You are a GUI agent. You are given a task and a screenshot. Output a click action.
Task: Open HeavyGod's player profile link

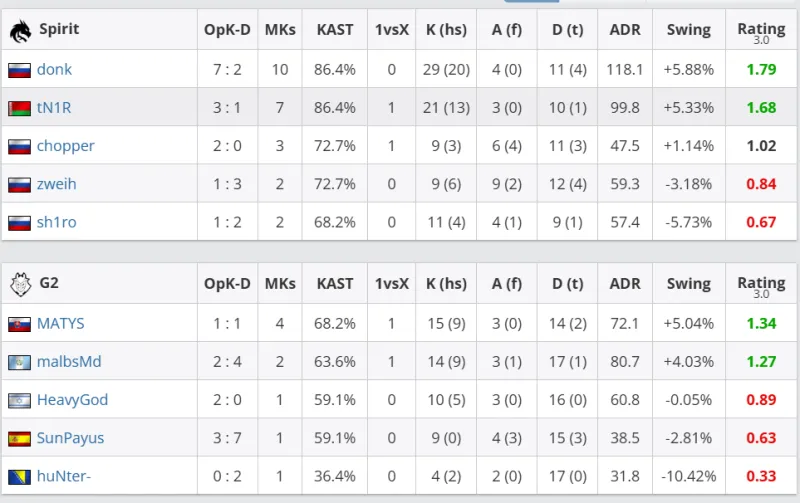(x=72, y=400)
